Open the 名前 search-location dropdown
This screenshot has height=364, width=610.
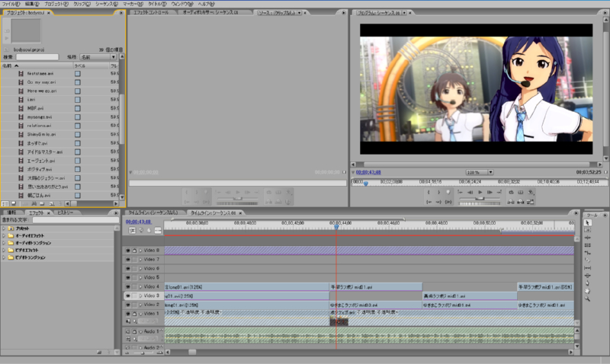pyautogui.click(x=98, y=57)
